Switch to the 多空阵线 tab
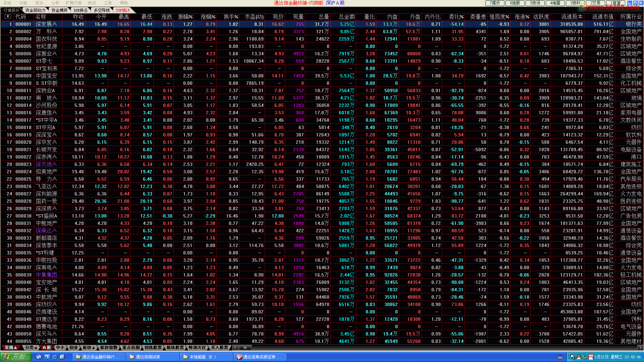Screen dimensions: 644x362 click(x=102, y=10)
